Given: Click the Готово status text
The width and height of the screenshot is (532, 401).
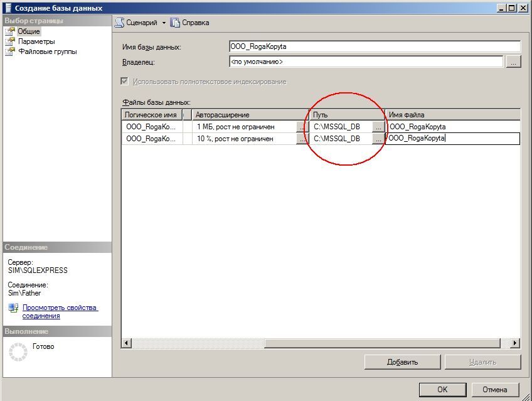Looking at the screenshot, I should coord(43,346).
